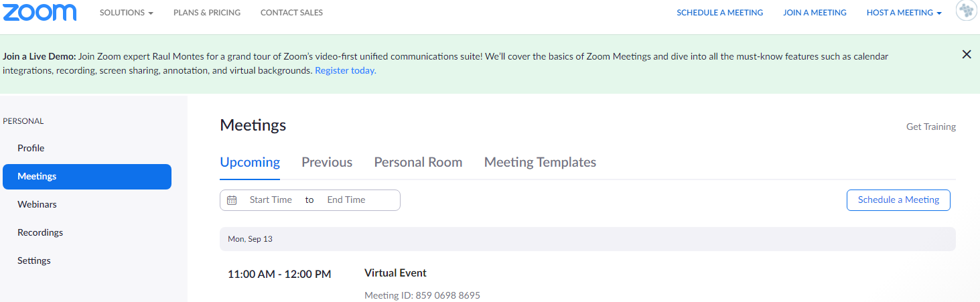Follow the Register today link
This screenshot has width=980, height=302.
click(x=346, y=70)
